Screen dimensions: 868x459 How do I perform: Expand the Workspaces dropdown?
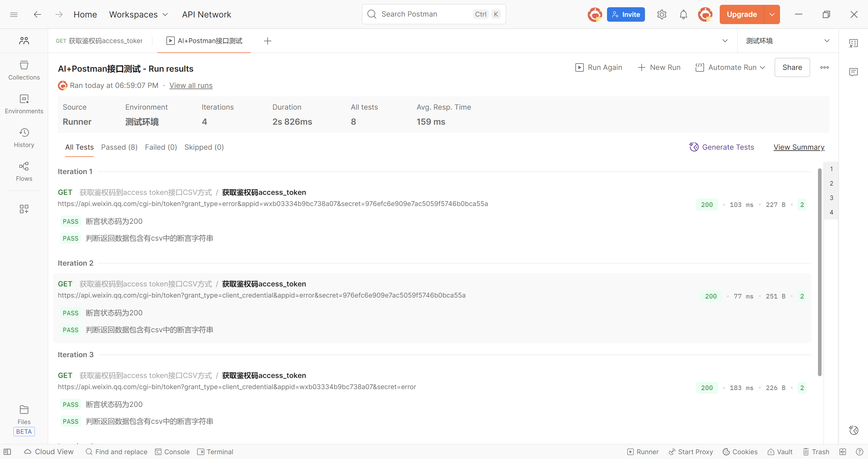(139, 14)
